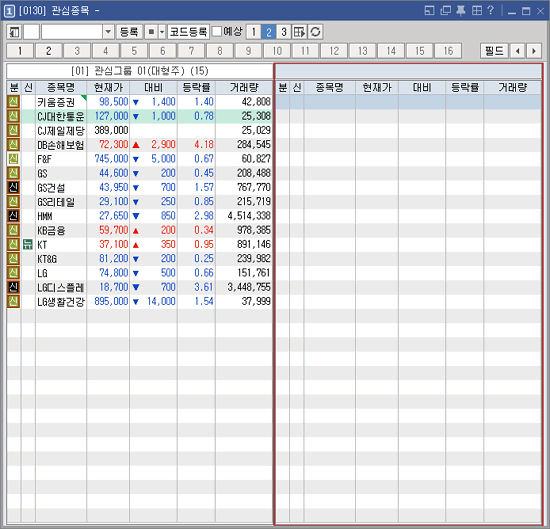550x529 pixels.
Task: Switch to group tab 12
Action: click(334, 51)
